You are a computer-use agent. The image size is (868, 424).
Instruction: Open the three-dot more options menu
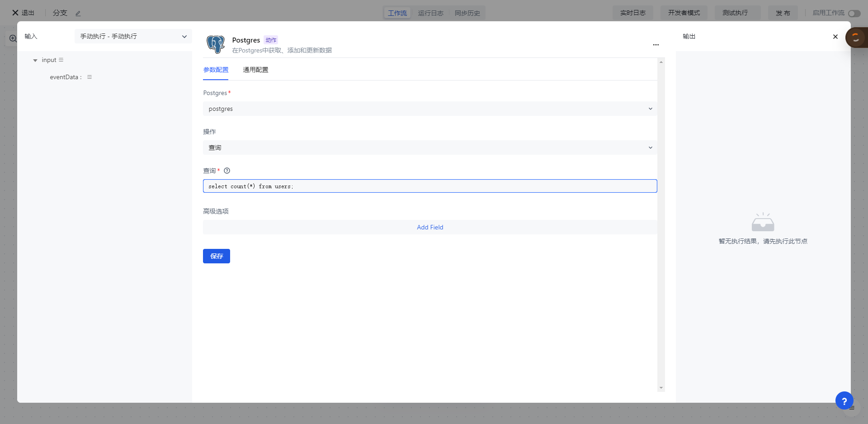coord(656,45)
